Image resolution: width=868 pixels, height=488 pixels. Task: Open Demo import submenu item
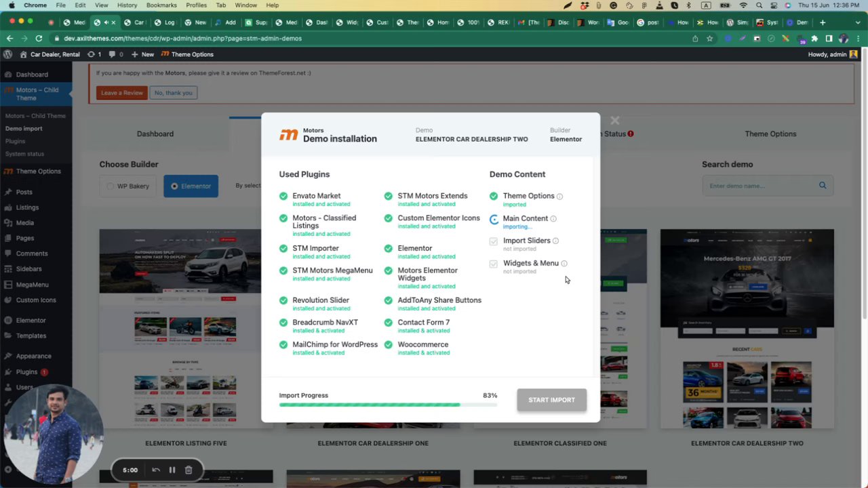tap(24, 129)
